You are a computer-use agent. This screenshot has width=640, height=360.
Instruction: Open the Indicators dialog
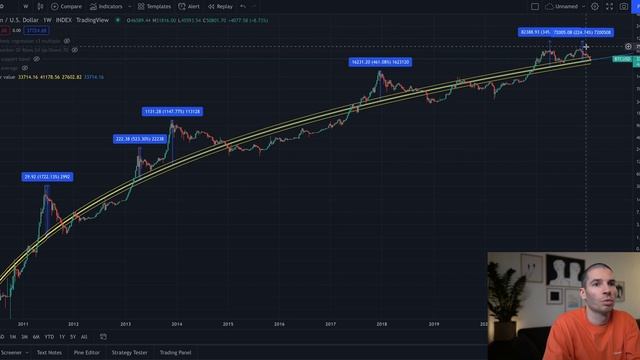pyautogui.click(x=106, y=6)
